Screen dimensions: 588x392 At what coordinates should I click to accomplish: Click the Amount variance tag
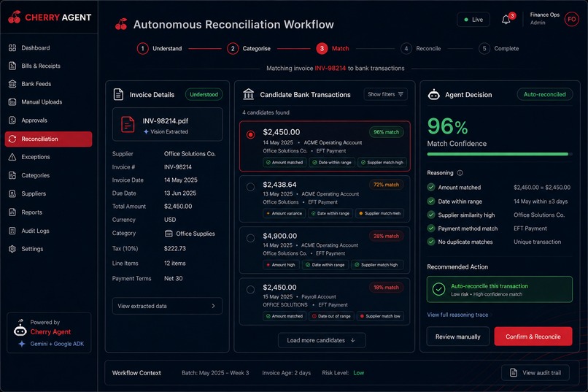[x=285, y=213]
